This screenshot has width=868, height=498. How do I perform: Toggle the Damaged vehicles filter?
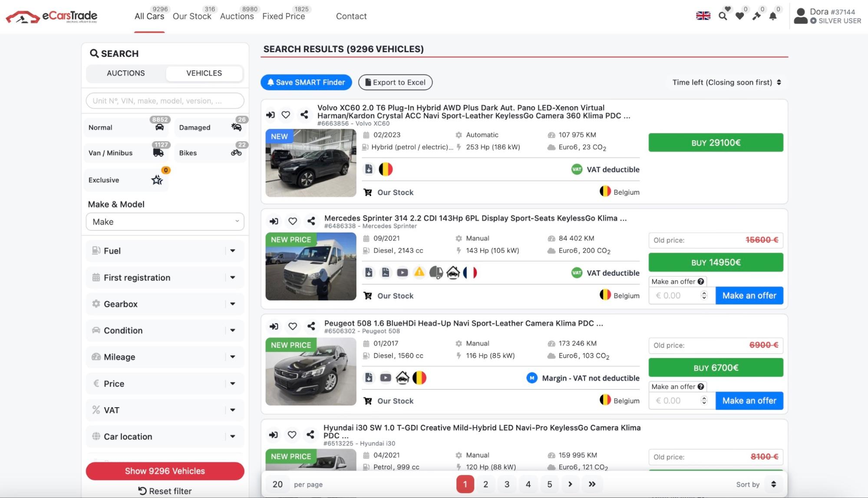210,127
